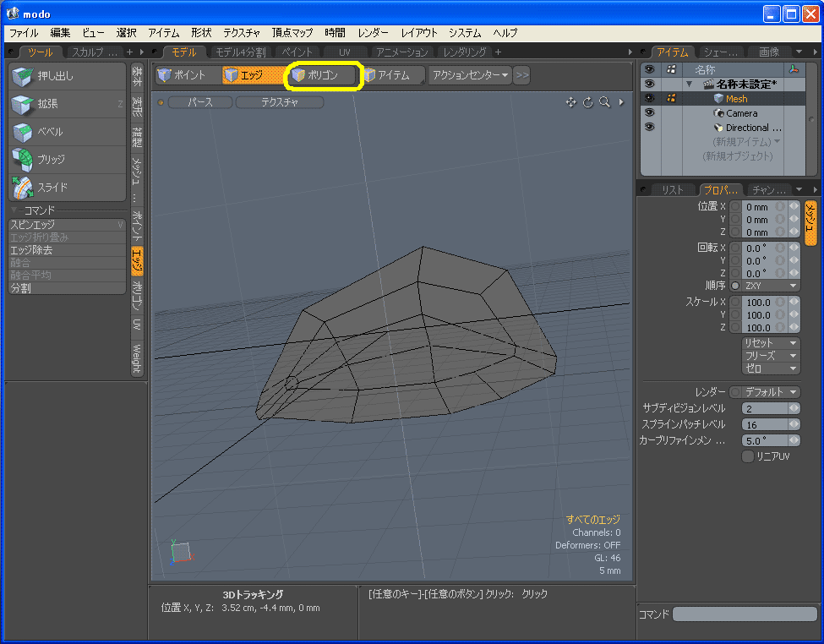The width and height of the screenshot is (824, 644).
Task: Open the アクションセンター dropdown
Action: point(470,75)
